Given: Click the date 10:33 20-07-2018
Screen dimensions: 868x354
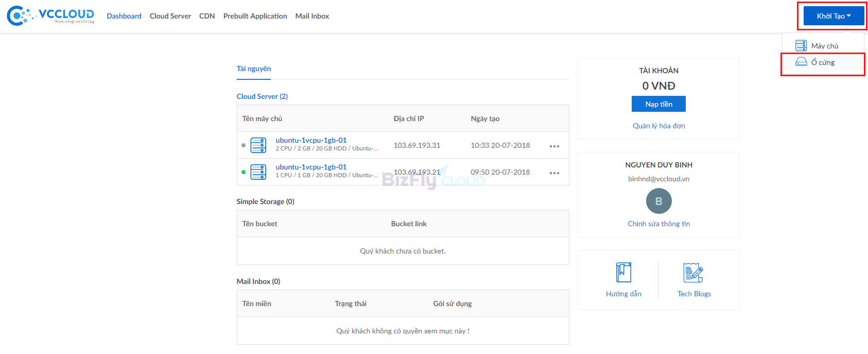Looking at the screenshot, I should pyautogui.click(x=500, y=145).
